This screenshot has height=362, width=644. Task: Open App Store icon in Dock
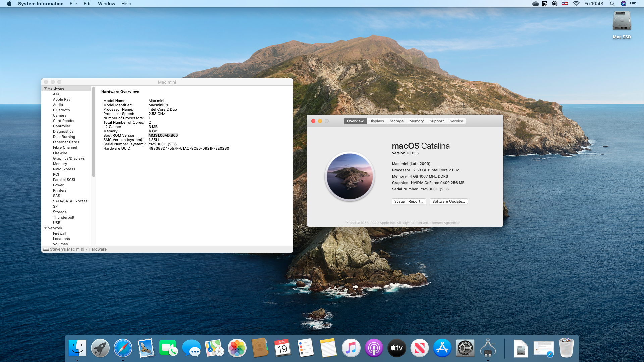(x=442, y=348)
